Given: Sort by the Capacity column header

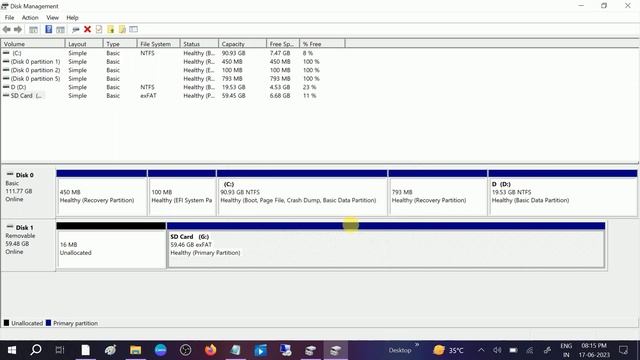Looking at the screenshot, I should coord(242,44).
